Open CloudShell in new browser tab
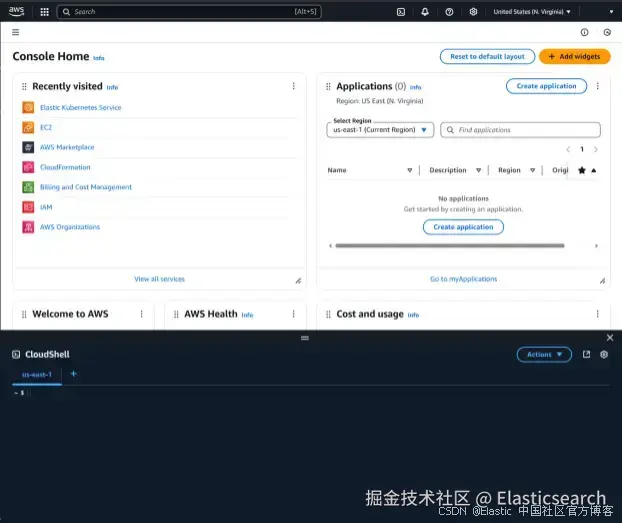Viewport: 622px width, 523px height. coord(586,354)
